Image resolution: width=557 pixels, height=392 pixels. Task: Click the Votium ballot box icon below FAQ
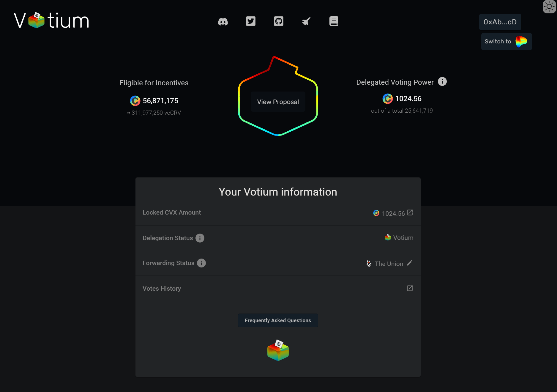(278, 350)
